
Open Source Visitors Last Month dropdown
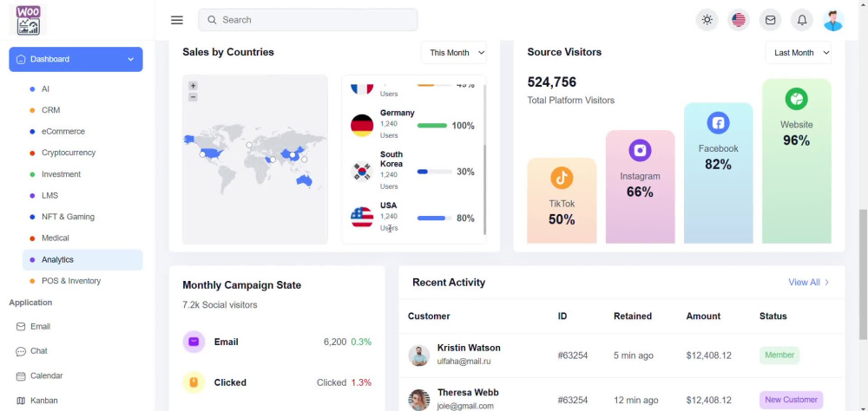point(799,53)
